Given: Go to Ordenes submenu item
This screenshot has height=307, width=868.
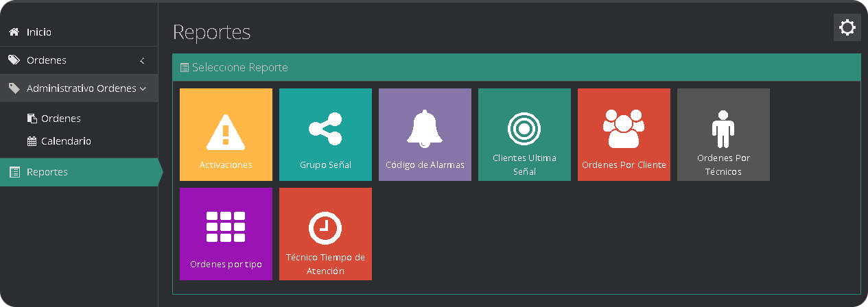Looking at the screenshot, I should 60,119.
